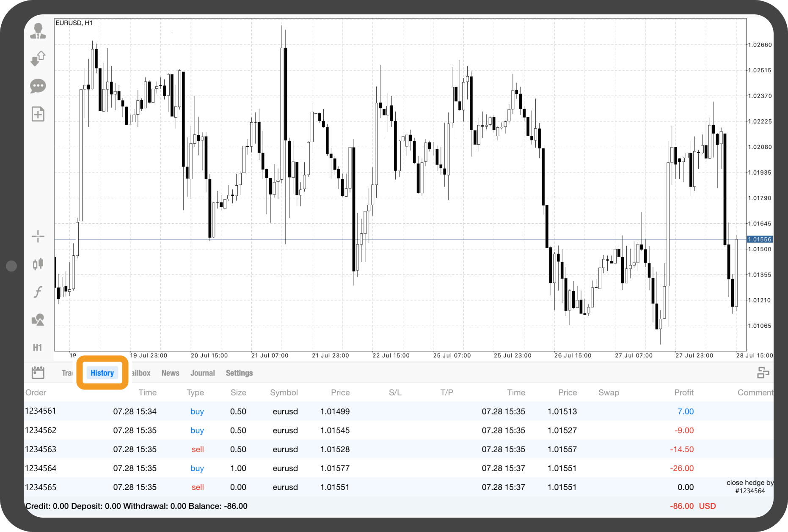
Task: Enable the crosshair tool
Action: point(38,236)
